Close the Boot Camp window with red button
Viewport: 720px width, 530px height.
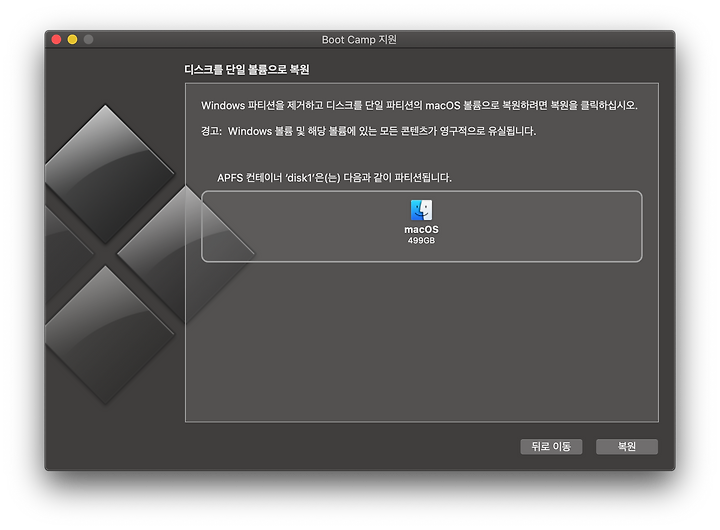[56, 39]
